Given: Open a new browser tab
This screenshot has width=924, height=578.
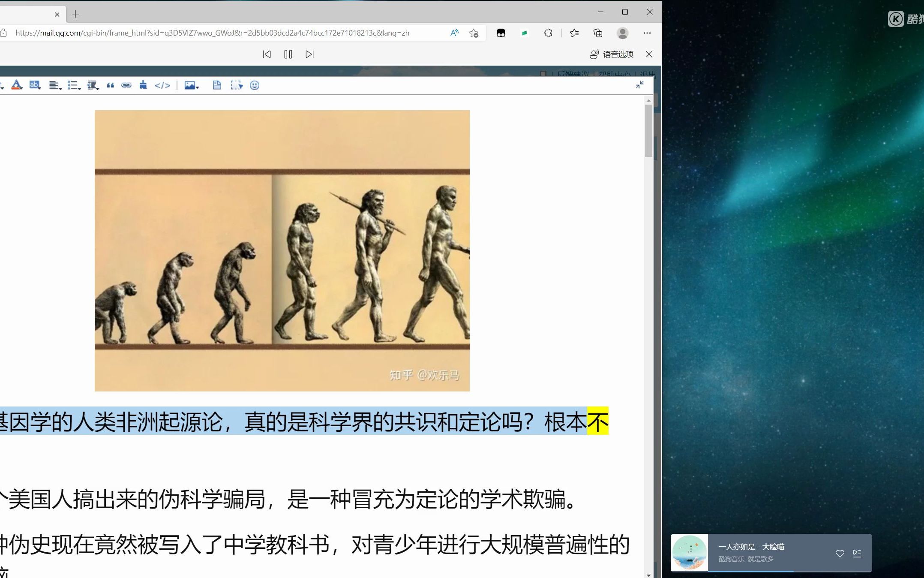Looking at the screenshot, I should coord(75,14).
